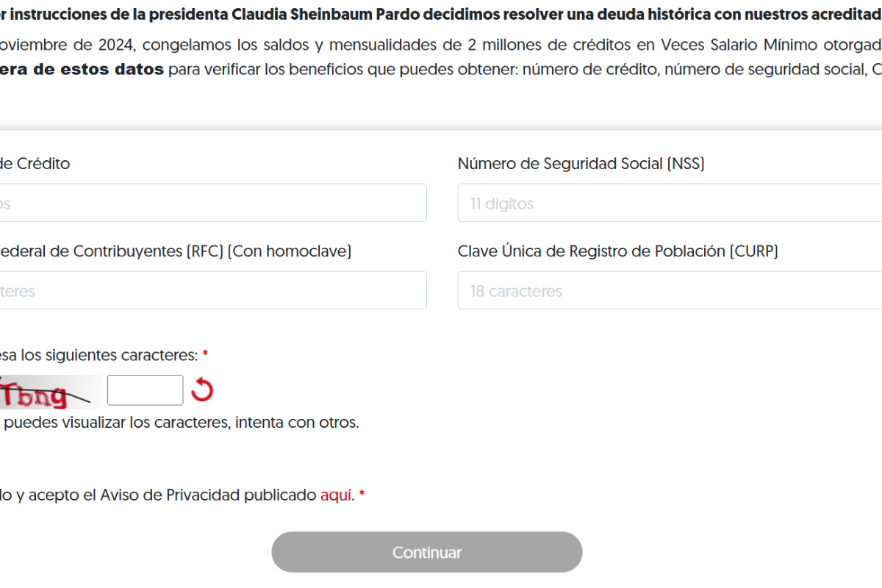Select the empty captcha entry box
The image size is (882, 588).
(145, 390)
